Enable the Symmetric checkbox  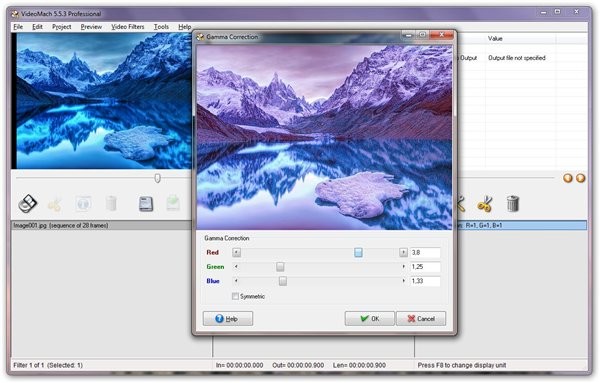(235, 296)
